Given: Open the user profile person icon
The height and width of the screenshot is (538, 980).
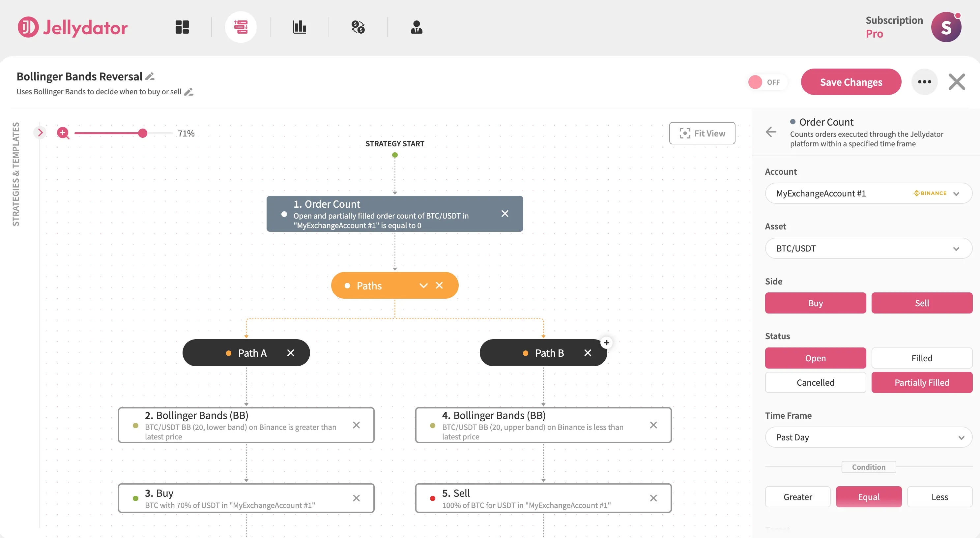Looking at the screenshot, I should pyautogui.click(x=417, y=27).
